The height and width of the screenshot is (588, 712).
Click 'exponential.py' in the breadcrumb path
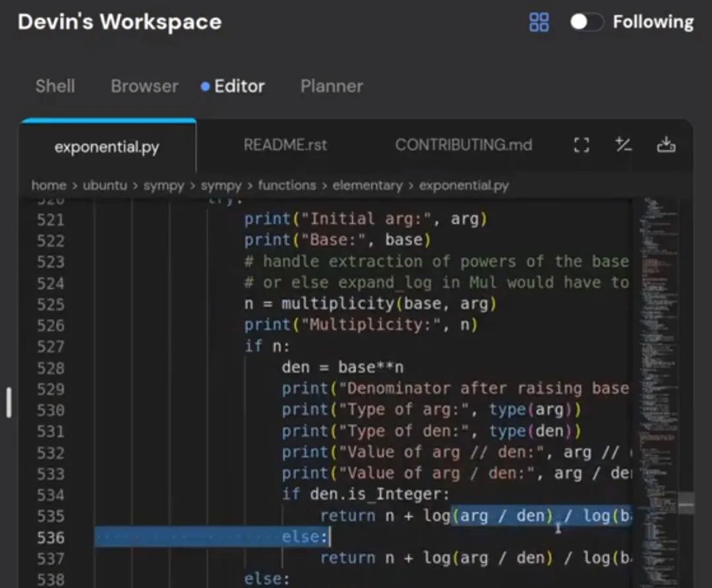tap(463, 185)
